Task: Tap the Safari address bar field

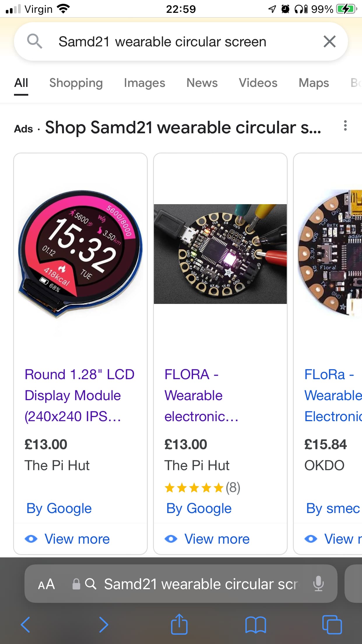Action: (181, 584)
